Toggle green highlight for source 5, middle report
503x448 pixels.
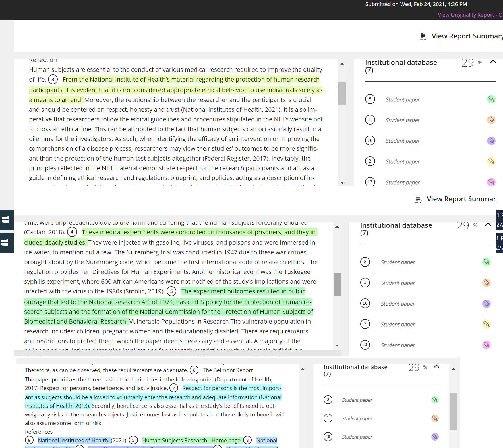(x=486, y=262)
